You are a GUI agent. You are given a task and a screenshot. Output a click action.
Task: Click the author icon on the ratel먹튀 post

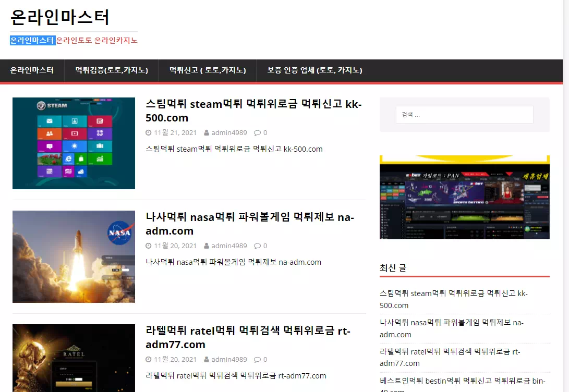click(207, 359)
